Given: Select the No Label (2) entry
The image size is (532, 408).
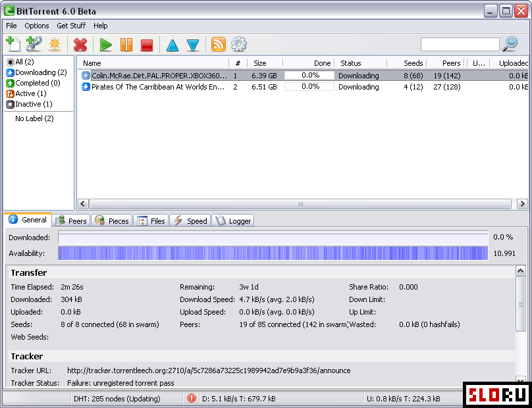Looking at the screenshot, I should pos(34,118).
